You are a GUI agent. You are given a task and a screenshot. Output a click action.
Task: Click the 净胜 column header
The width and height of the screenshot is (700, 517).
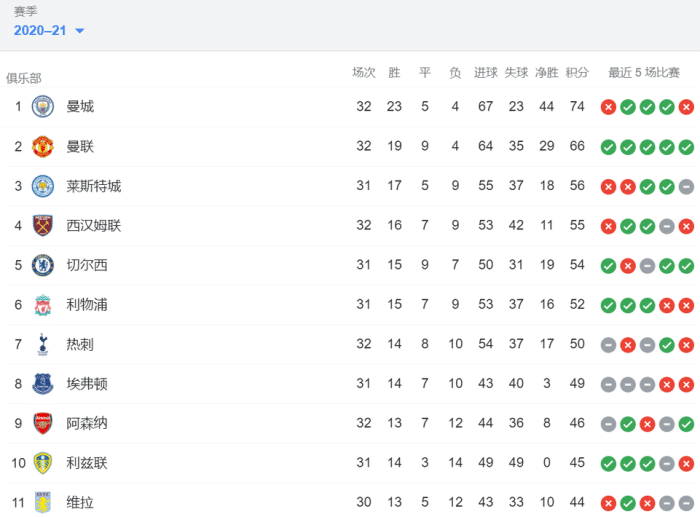(546, 73)
